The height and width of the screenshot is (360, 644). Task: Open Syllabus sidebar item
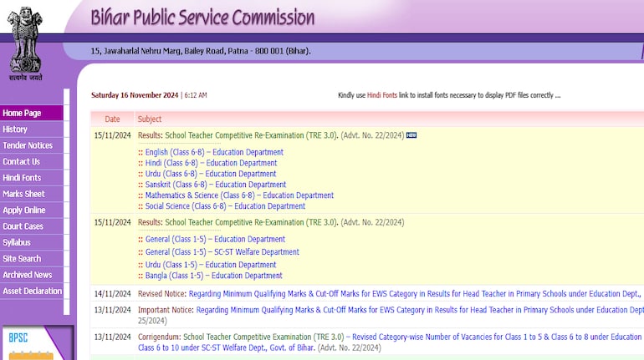tap(32, 242)
